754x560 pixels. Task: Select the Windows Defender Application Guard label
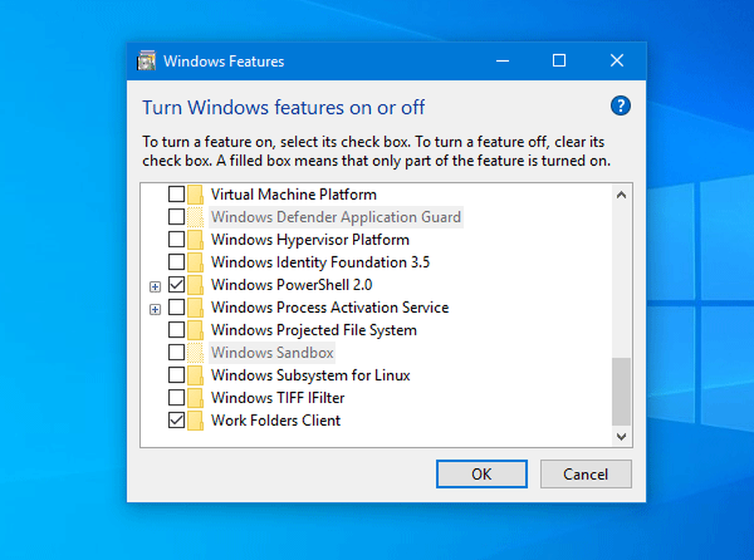coord(336,217)
